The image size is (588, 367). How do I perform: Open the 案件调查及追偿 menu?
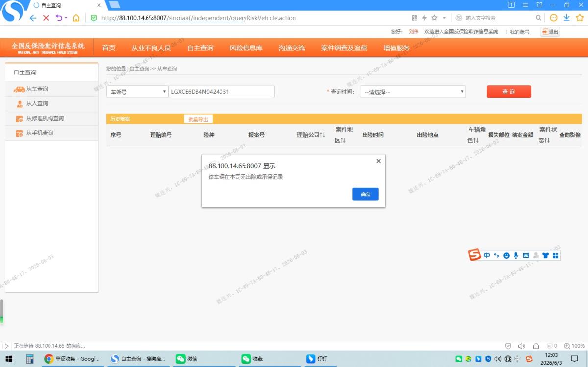pos(344,48)
